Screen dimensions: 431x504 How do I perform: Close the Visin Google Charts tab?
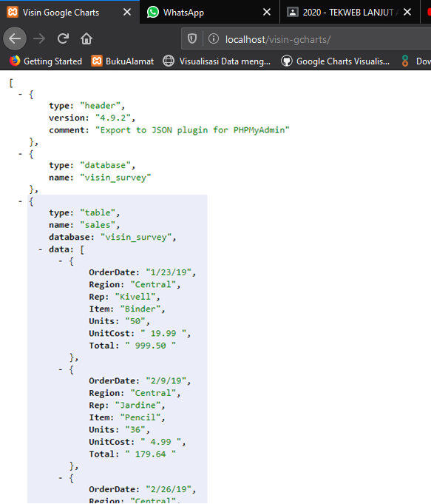point(127,13)
